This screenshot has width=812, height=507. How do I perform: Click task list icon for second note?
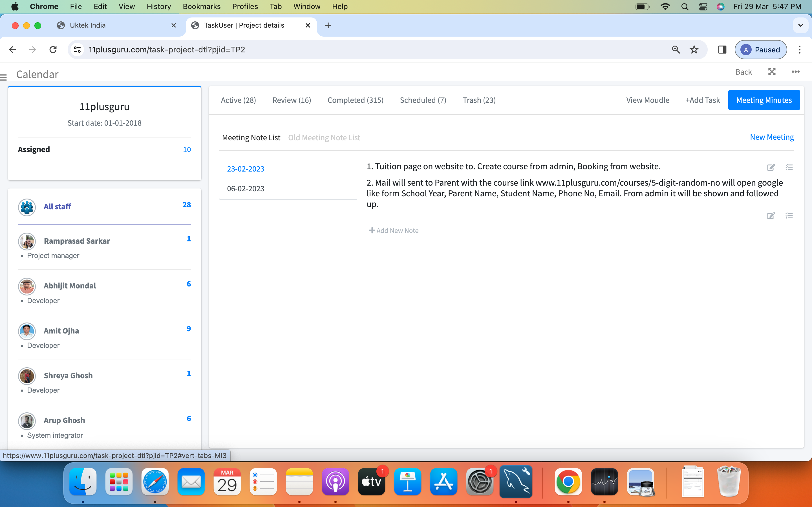click(x=789, y=215)
